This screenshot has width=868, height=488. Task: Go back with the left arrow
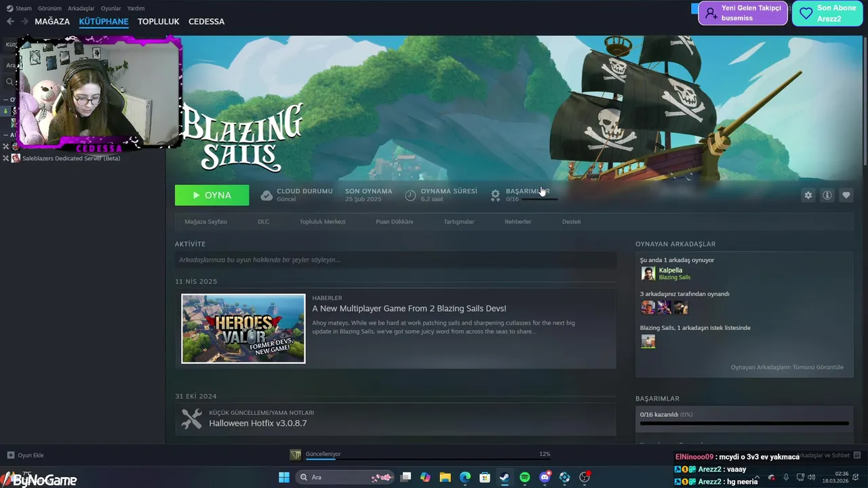(x=10, y=22)
